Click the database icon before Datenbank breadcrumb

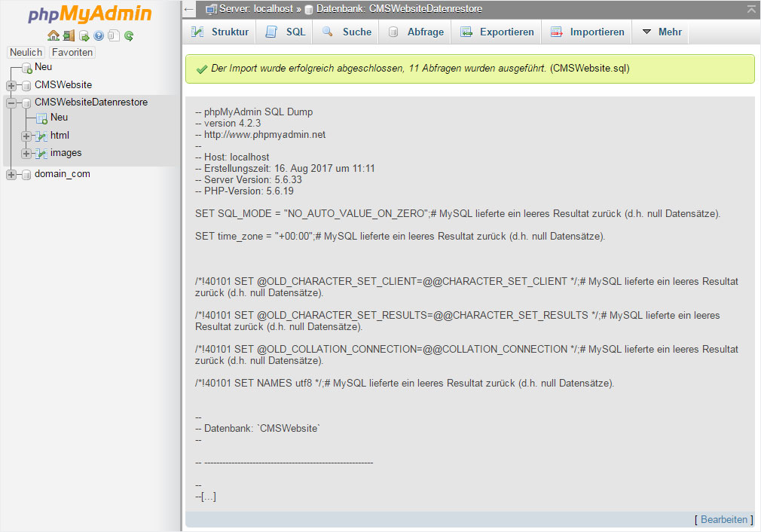point(309,10)
